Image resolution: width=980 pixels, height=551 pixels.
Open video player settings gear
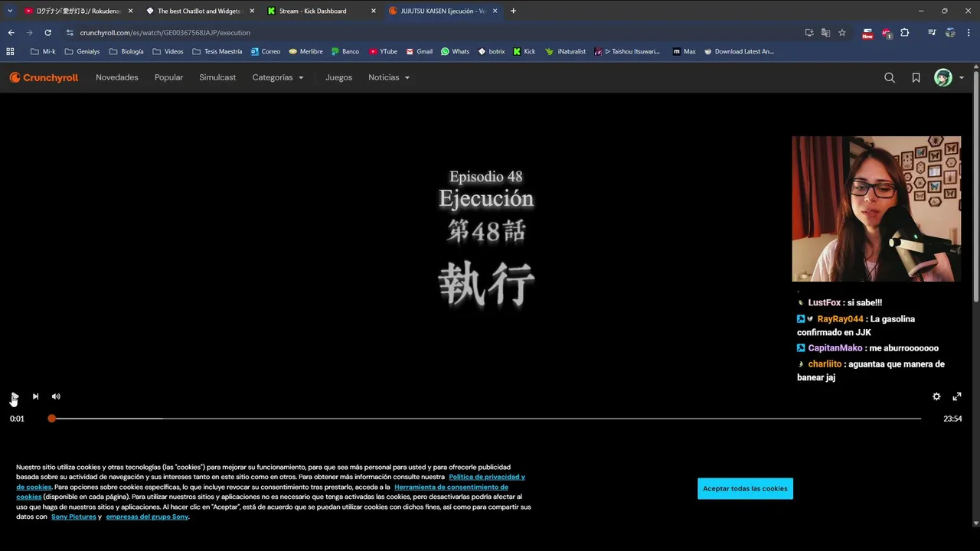point(936,396)
